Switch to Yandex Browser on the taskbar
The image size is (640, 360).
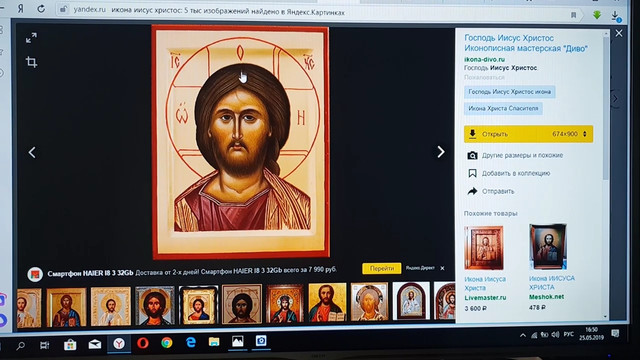click(x=119, y=344)
